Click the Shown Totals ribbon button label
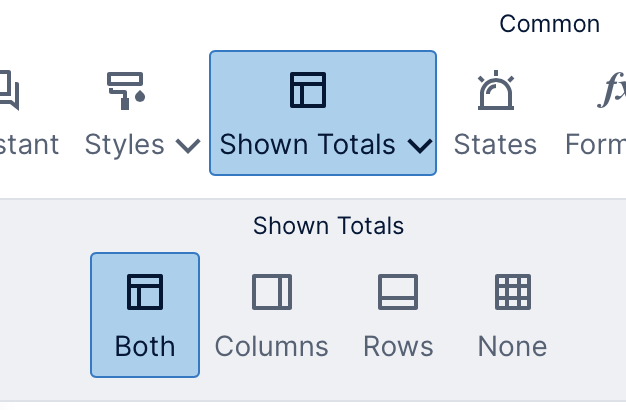Viewport: 626px width, 410px height. 307,144
